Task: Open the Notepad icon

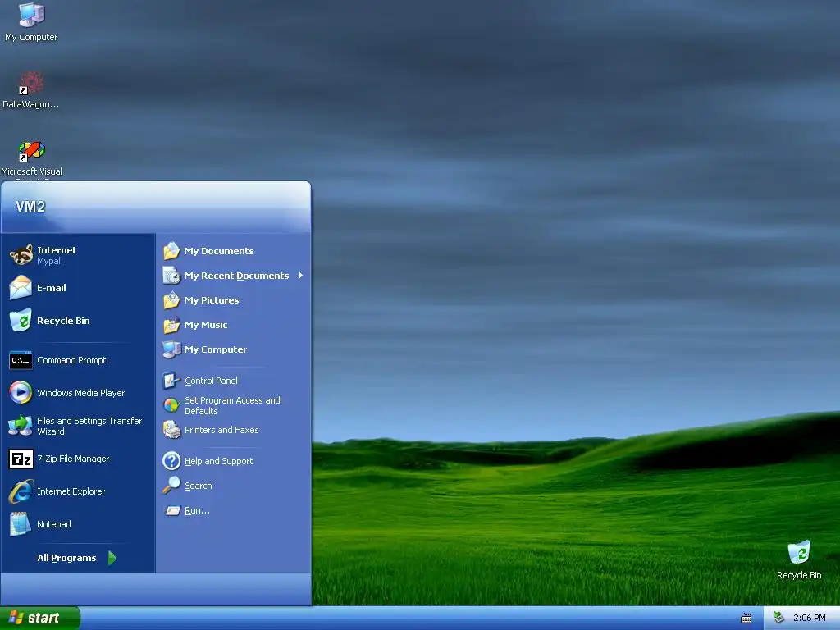Action: point(21,524)
